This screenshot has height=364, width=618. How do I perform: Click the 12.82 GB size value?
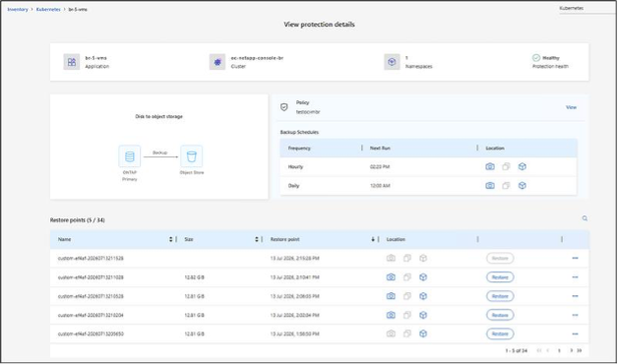tap(194, 277)
